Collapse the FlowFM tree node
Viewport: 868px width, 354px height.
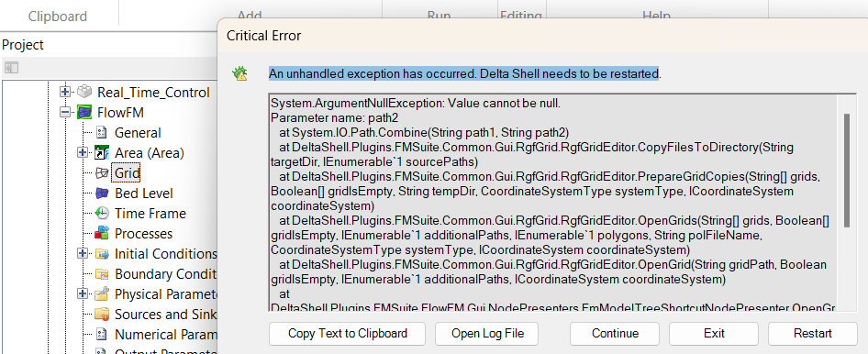pyautogui.click(x=65, y=112)
